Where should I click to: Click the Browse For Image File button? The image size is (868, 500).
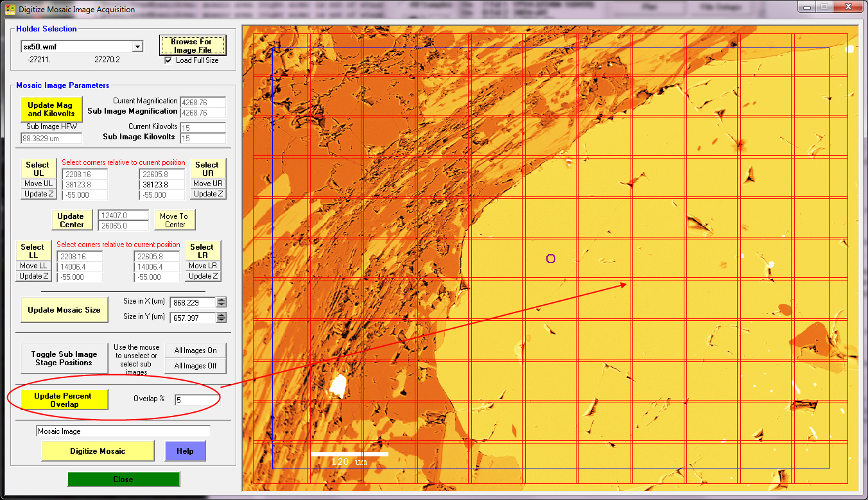point(193,46)
